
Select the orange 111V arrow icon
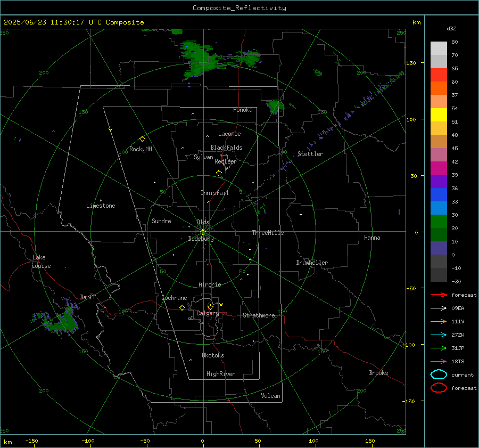pos(439,321)
